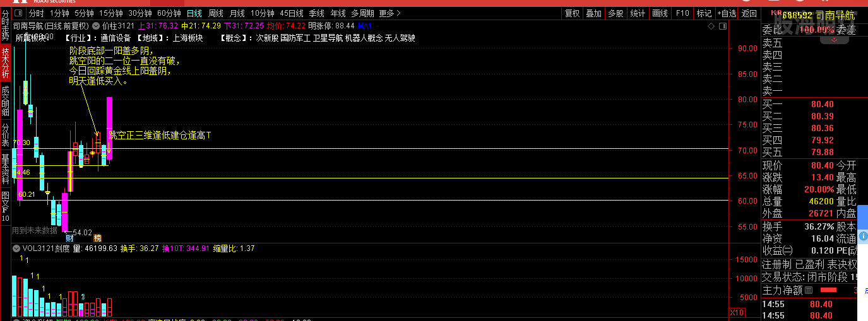868x321 pixels.
Task: Click the 卖五 row label
Action: (x=772, y=44)
